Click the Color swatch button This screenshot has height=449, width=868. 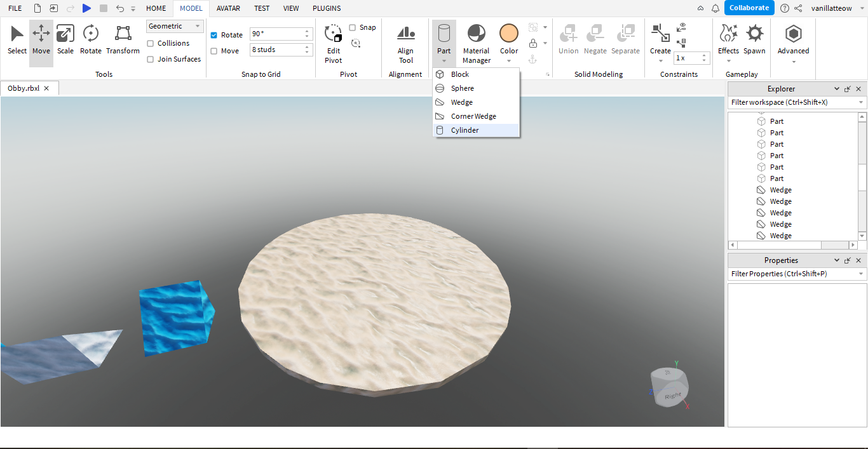click(x=508, y=34)
